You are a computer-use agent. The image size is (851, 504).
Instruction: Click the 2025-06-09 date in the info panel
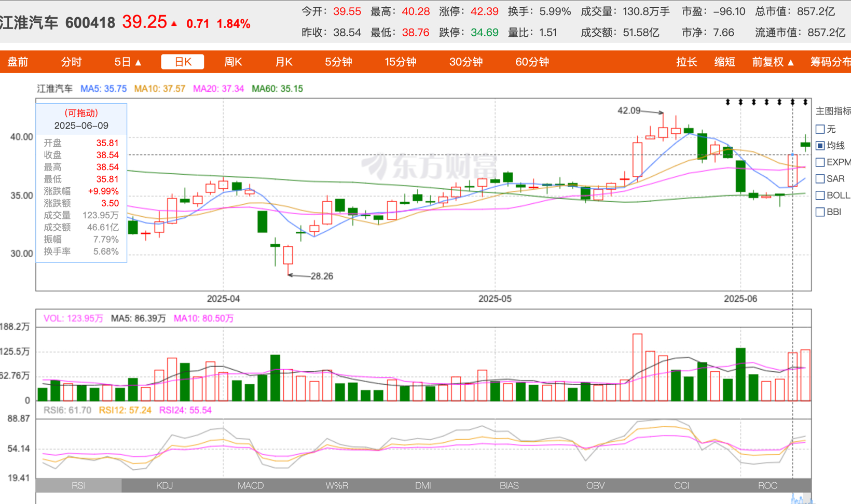[x=81, y=125]
